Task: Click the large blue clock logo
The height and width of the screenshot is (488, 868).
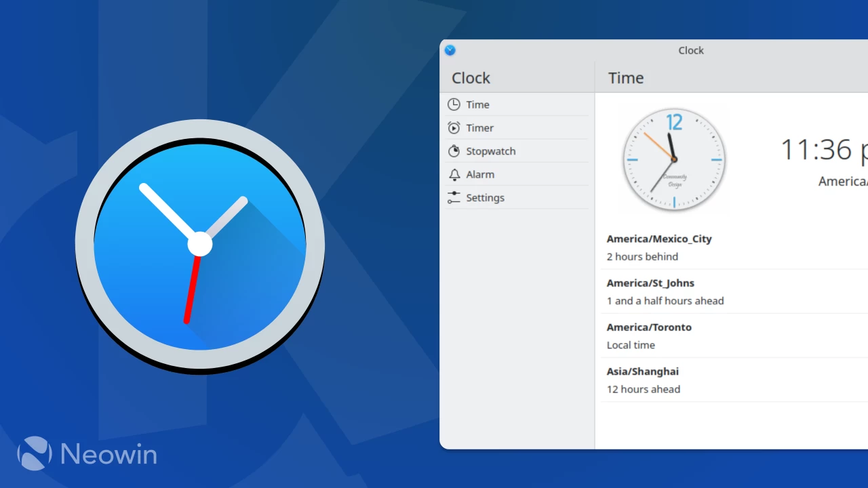Action: pos(200,245)
